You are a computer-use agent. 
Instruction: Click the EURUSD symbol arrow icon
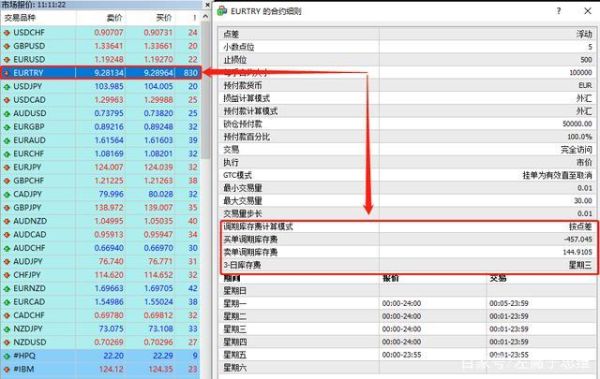(7, 60)
